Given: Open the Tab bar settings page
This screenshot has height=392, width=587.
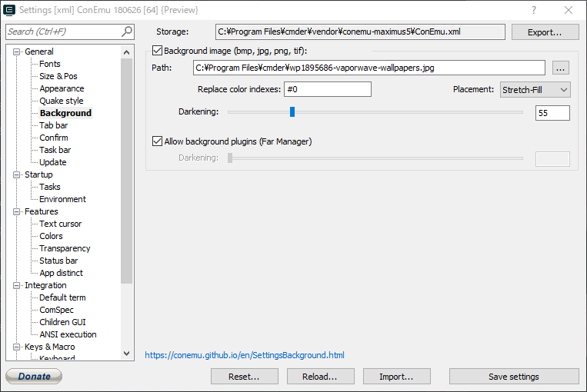Looking at the screenshot, I should tap(54, 125).
